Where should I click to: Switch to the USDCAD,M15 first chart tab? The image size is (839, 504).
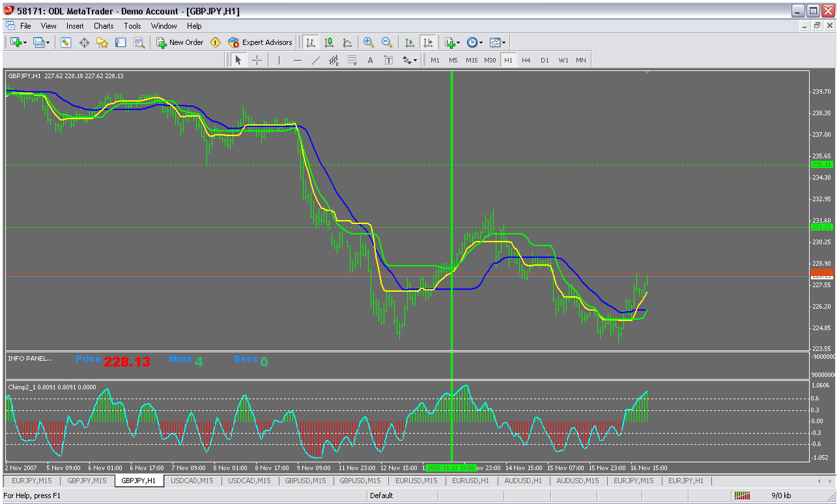192,481
